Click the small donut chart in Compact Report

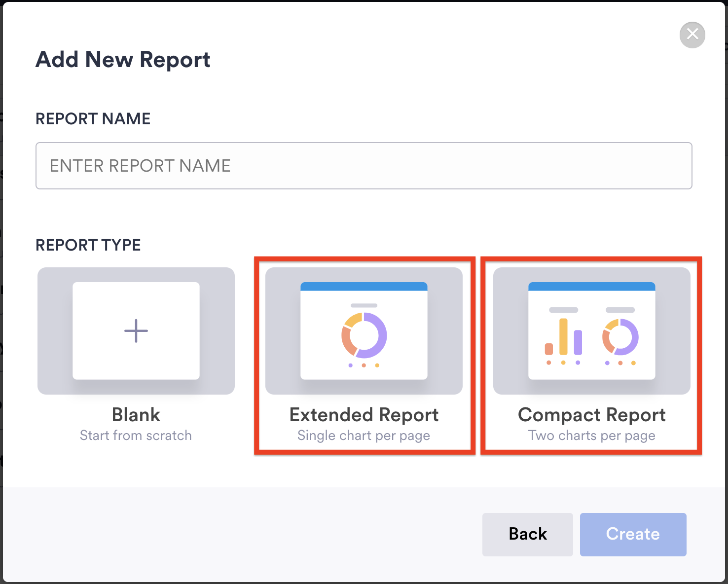[x=620, y=337]
